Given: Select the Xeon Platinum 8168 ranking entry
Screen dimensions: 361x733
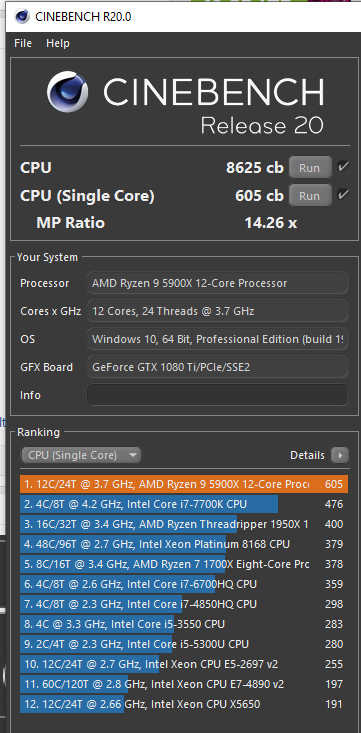Looking at the screenshot, I should point(184,544).
